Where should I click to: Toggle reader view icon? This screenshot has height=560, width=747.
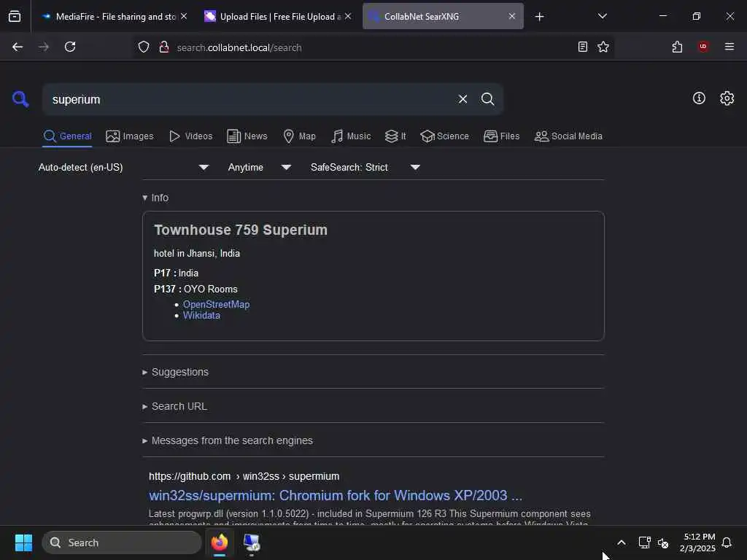click(x=582, y=47)
